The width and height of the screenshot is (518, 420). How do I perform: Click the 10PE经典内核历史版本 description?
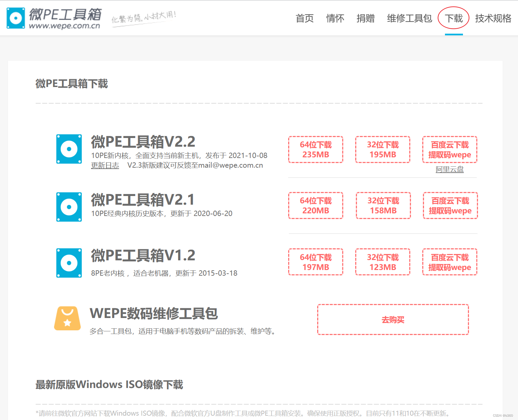[162, 213]
